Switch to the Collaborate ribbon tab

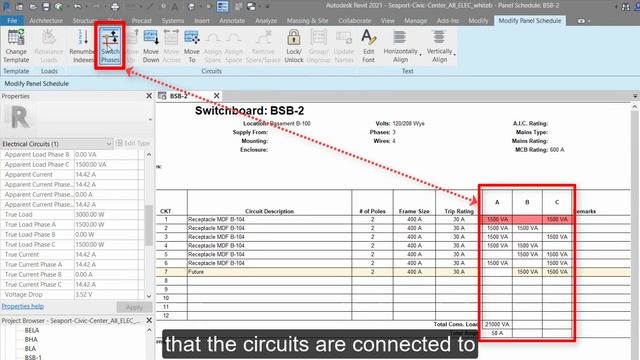point(355,20)
